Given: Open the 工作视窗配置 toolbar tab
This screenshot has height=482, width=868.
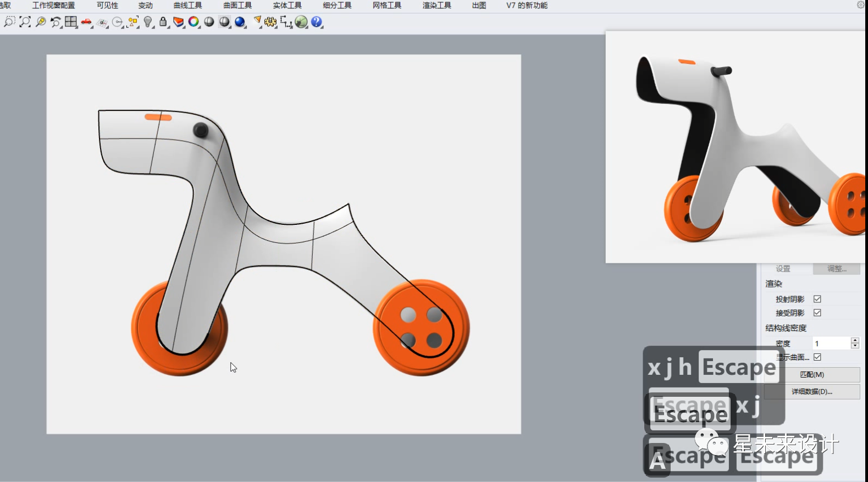Looking at the screenshot, I should click(x=53, y=5).
